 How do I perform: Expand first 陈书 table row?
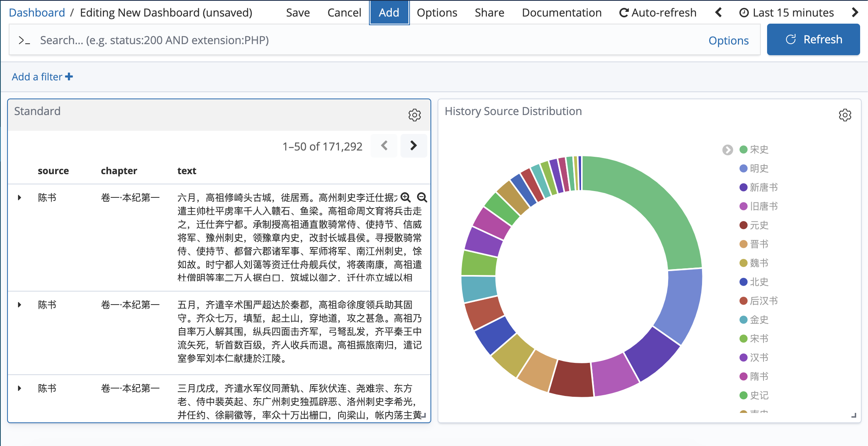point(19,197)
